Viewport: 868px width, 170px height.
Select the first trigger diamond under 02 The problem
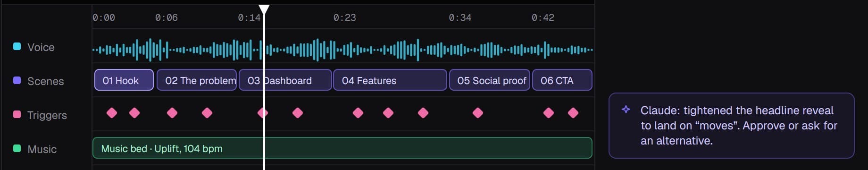[x=172, y=113]
